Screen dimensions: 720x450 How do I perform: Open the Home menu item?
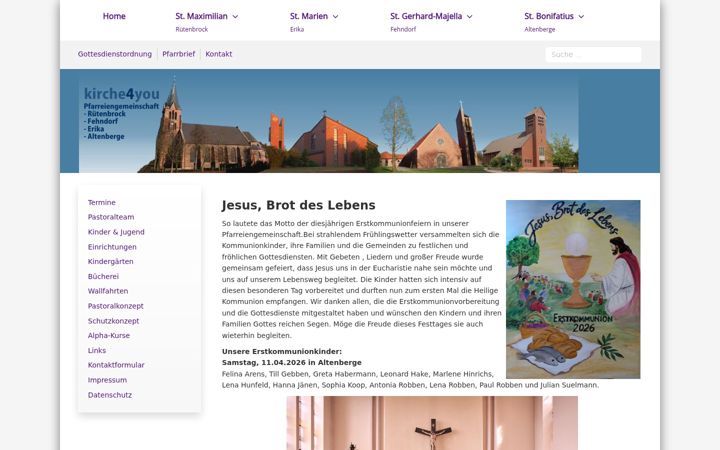114,16
